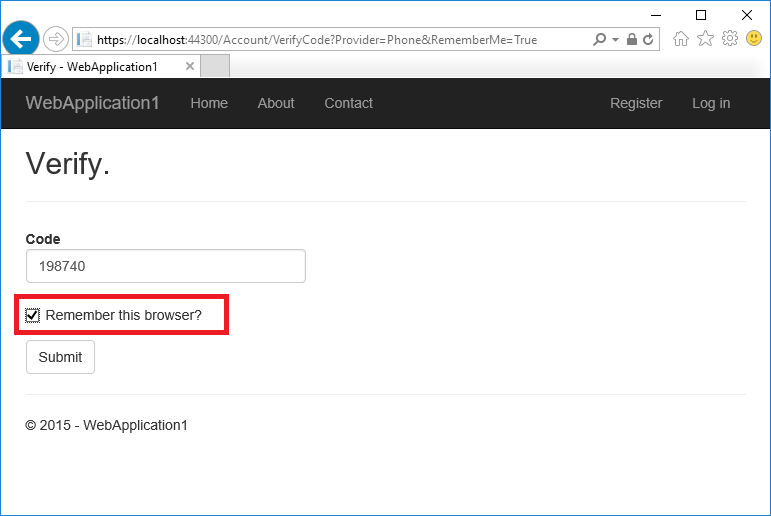Close the browser window
The height and width of the screenshot is (516, 771).
tap(747, 15)
